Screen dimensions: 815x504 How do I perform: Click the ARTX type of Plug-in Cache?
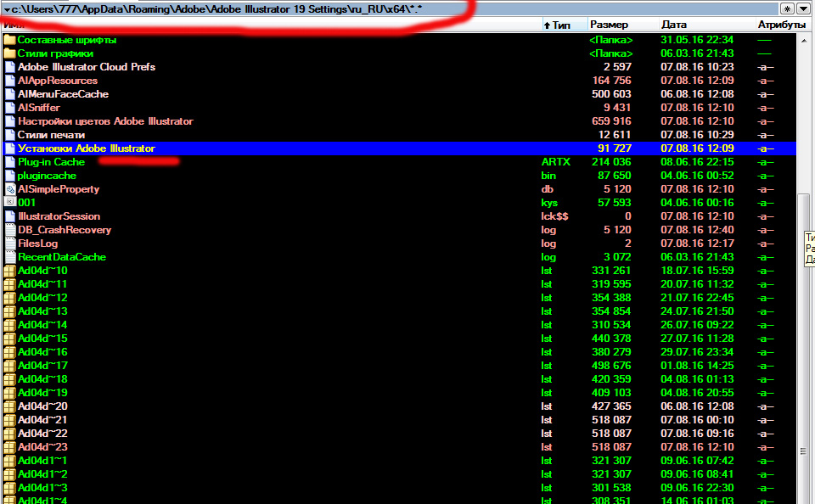coord(555,162)
